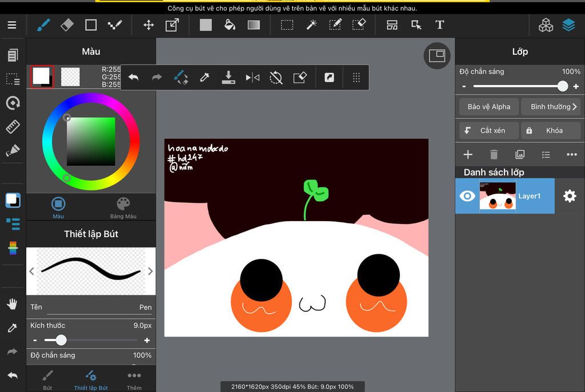Select the Fill rectangle tool
This screenshot has height=392, width=585.
point(206,25)
